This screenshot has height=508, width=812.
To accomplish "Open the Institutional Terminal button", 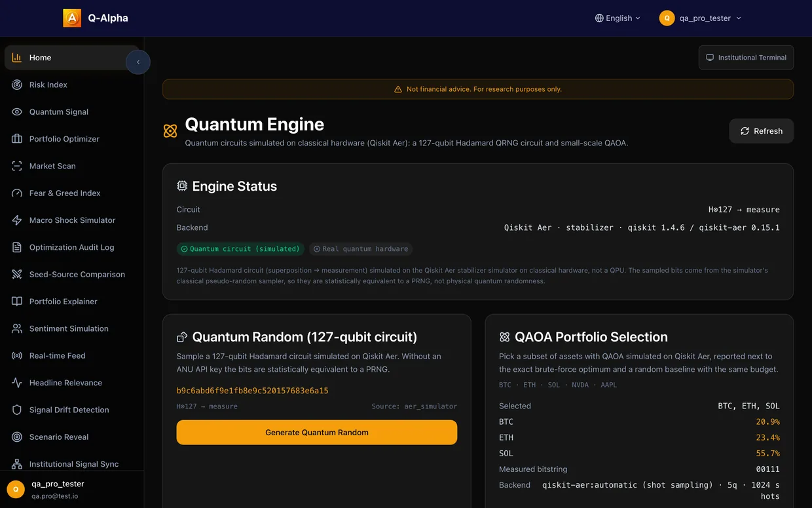I will click(x=747, y=58).
